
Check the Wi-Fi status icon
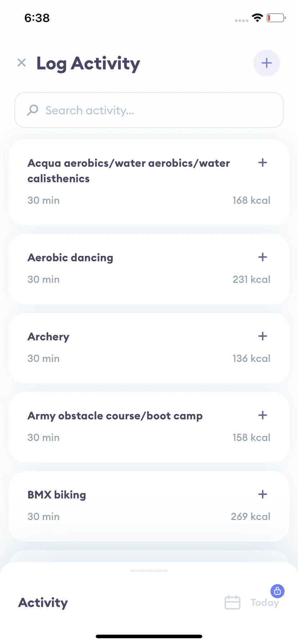point(257,18)
